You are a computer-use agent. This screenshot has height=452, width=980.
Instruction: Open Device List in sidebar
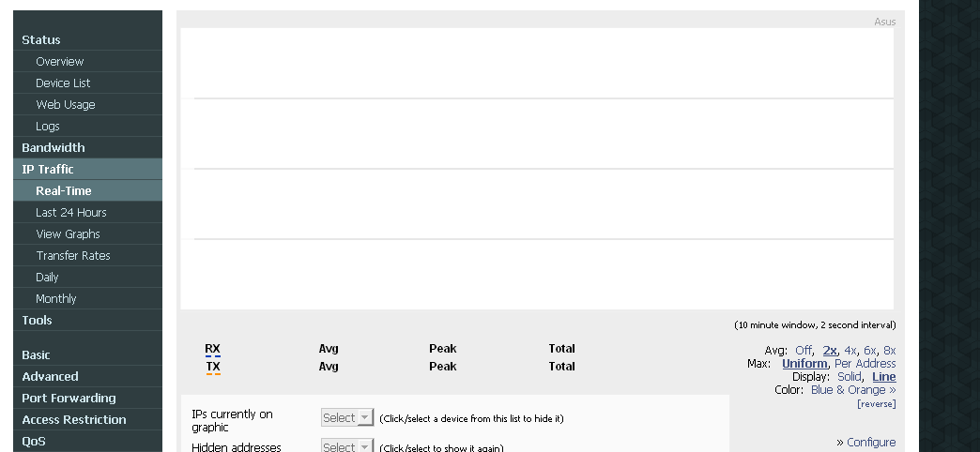click(63, 83)
